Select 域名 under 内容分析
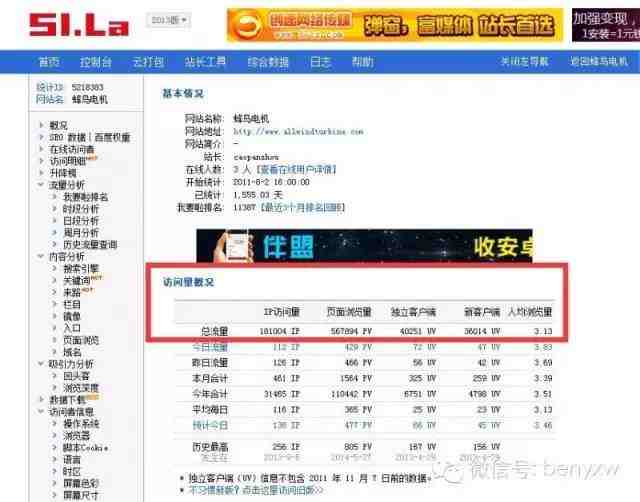The image size is (640, 502). tap(72, 352)
